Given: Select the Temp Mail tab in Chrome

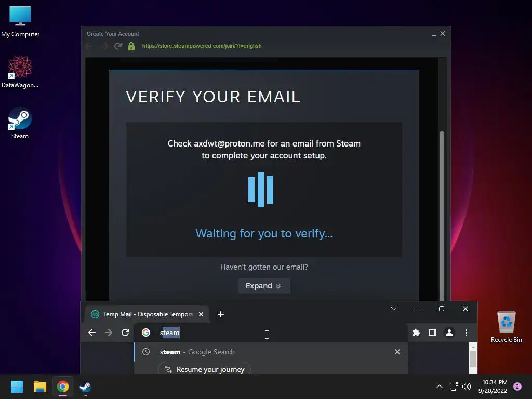Looking at the screenshot, I should click(x=147, y=314).
